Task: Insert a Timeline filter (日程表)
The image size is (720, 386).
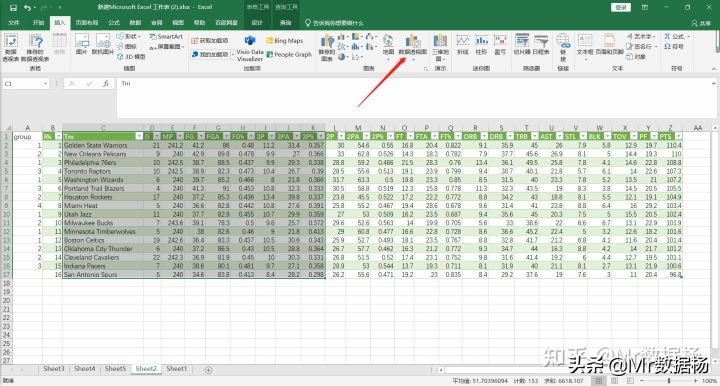Action: coord(540,45)
